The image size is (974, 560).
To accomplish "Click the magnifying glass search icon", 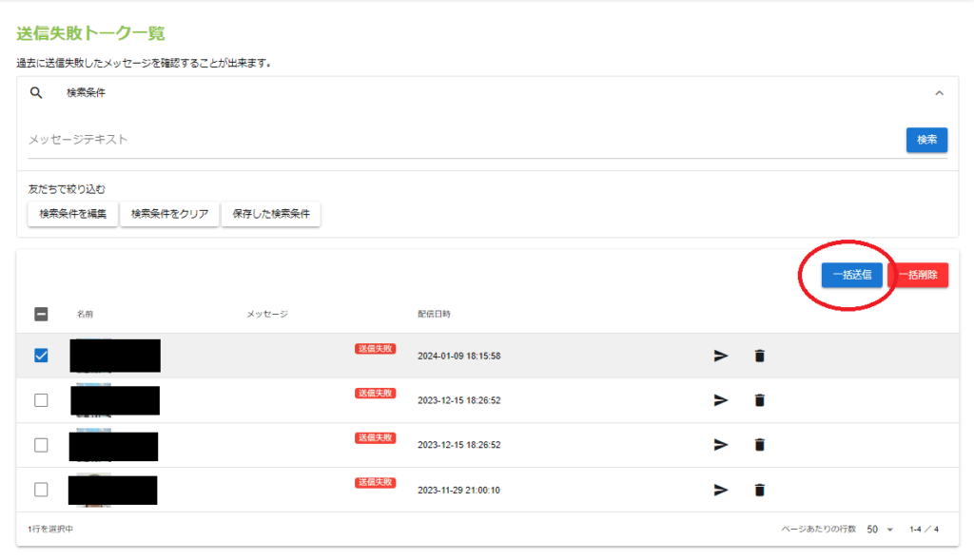I will point(37,93).
